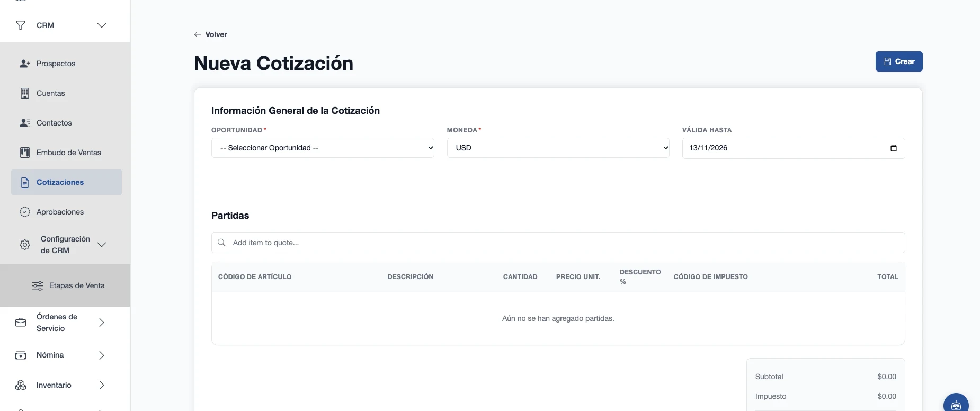Click the Configuración de CRM gear icon
This screenshot has height=411, width=980.
click(x=25, y=245)
